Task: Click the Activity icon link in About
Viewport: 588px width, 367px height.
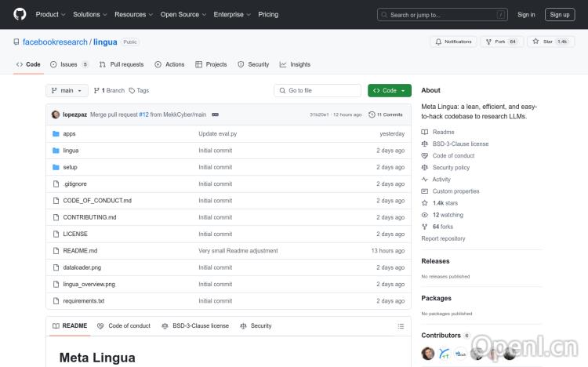Action: coord(425,180)
